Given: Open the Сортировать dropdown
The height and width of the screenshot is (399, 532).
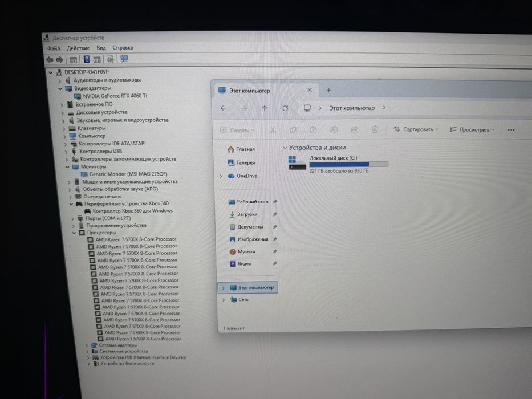Looking at the screenshot, I should [416, 129].
